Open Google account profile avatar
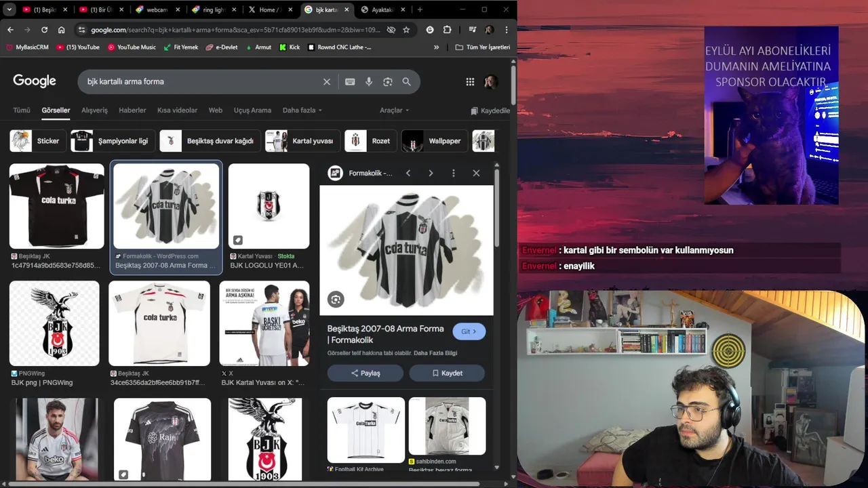 491,81
